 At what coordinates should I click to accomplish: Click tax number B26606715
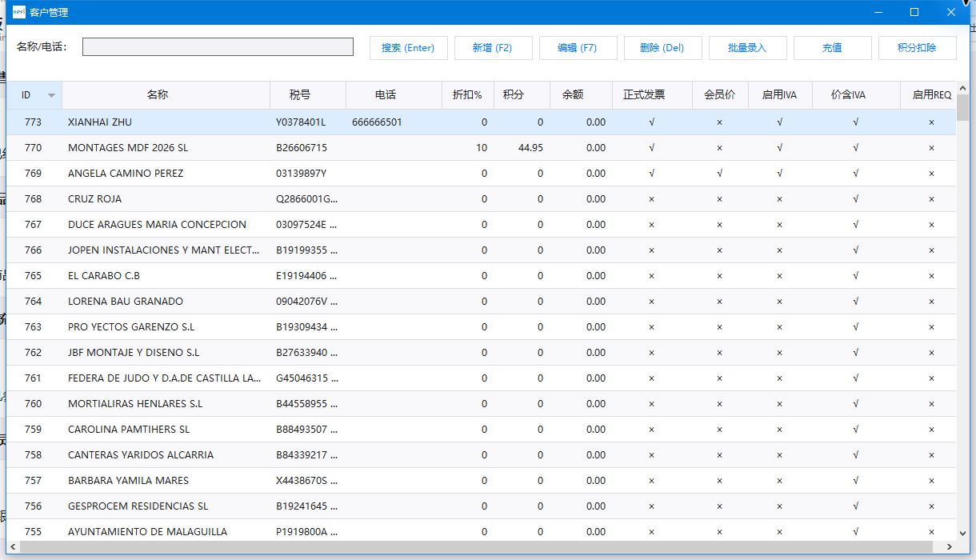(302, 148)
